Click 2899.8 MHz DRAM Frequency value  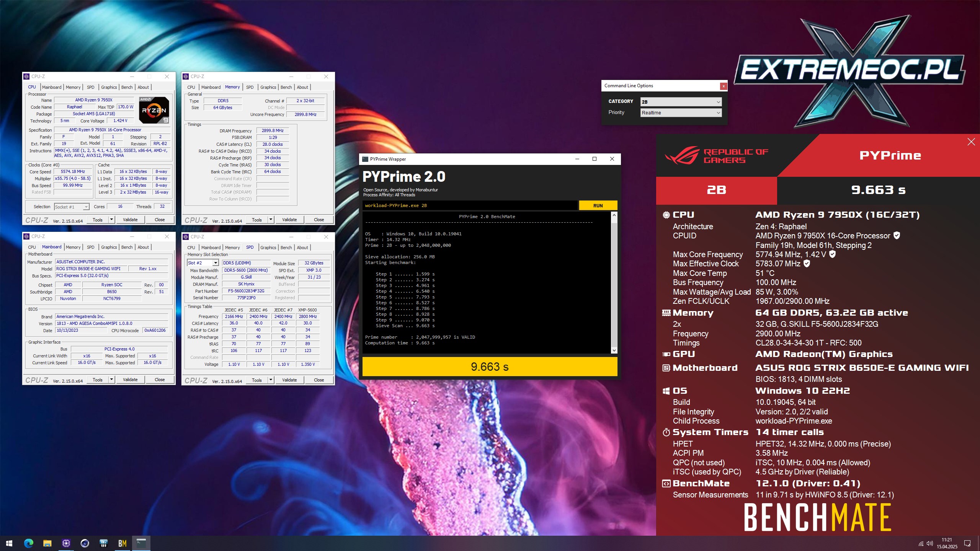[273, 130]
